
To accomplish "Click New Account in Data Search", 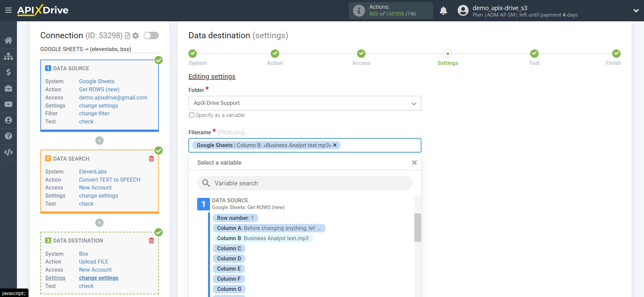I will point(96,188).
